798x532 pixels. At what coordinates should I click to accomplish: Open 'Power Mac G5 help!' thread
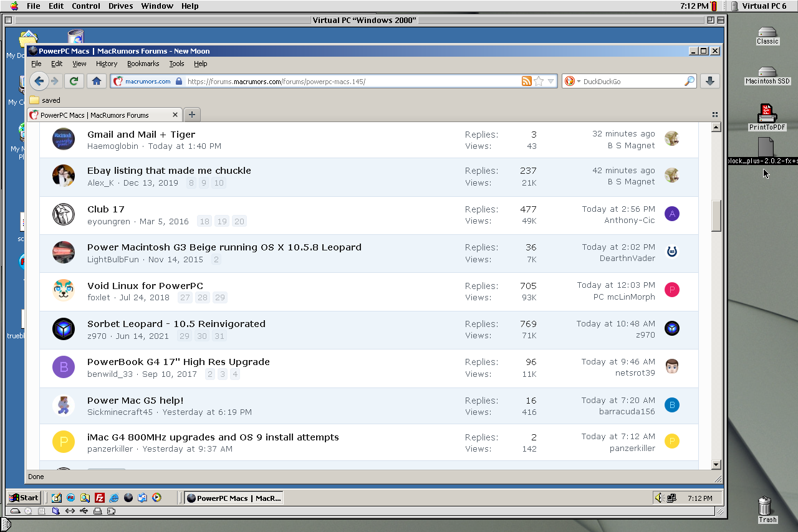pos(135,401)
